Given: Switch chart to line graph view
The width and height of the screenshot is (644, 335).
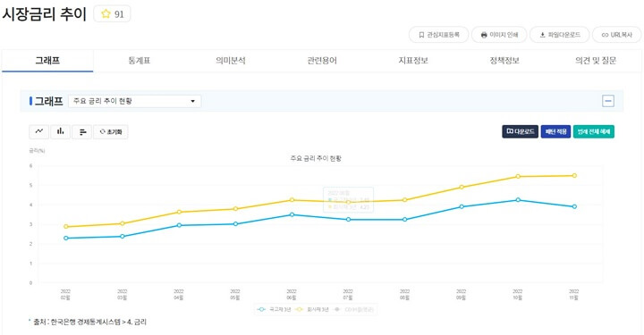Looking at the screenshot, I should click(x=39, y=131).
